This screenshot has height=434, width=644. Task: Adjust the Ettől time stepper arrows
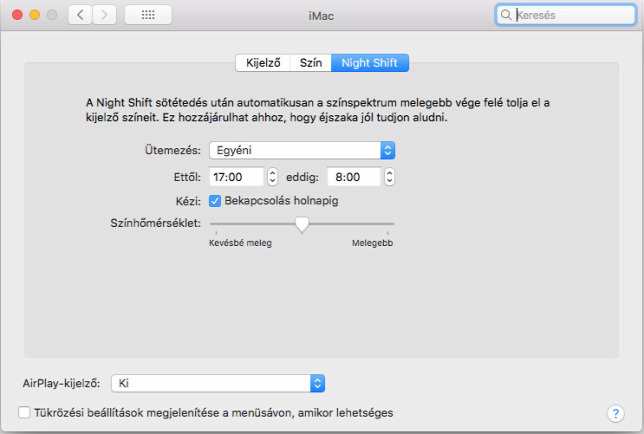[272, 177]
